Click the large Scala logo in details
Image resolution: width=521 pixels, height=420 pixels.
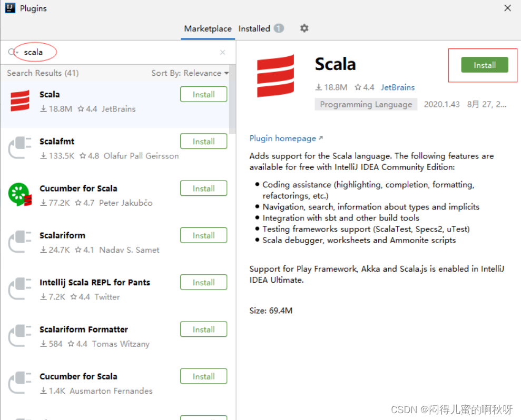tap(276, 76)
